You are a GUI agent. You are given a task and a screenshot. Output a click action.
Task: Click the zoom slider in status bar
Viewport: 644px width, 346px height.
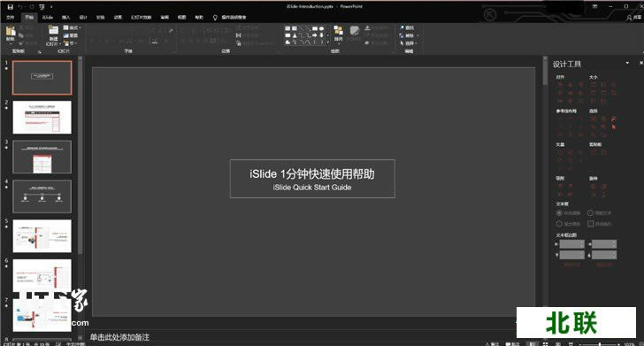click(600, 344)
